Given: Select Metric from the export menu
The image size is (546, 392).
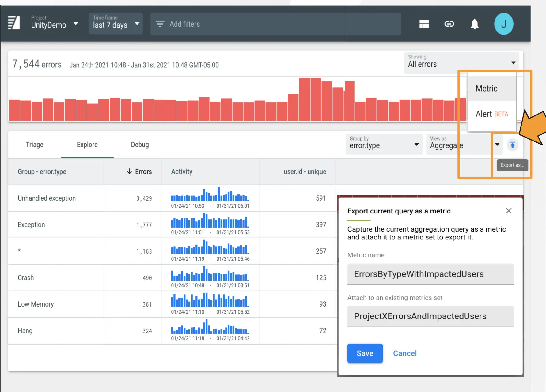Looking at the screenshot, I should coord(486,89).
